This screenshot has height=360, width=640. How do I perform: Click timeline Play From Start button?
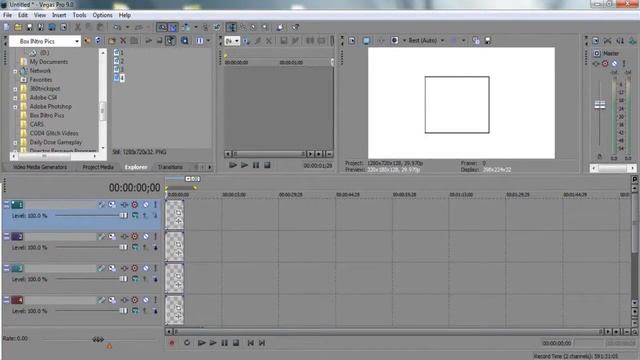click(201, 343)
